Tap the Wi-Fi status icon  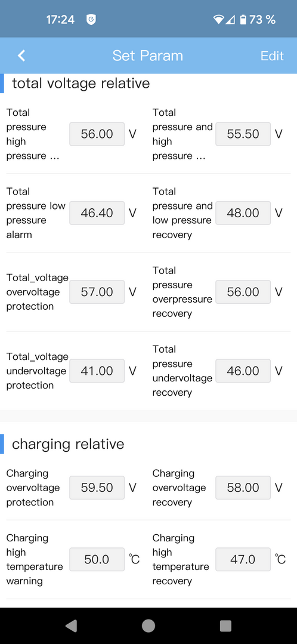pos(219,19)
